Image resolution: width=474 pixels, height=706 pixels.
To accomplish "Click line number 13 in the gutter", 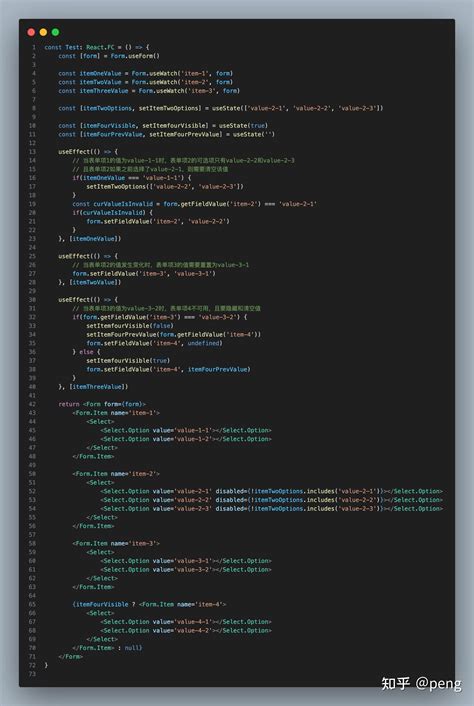I will click(32, 152).
